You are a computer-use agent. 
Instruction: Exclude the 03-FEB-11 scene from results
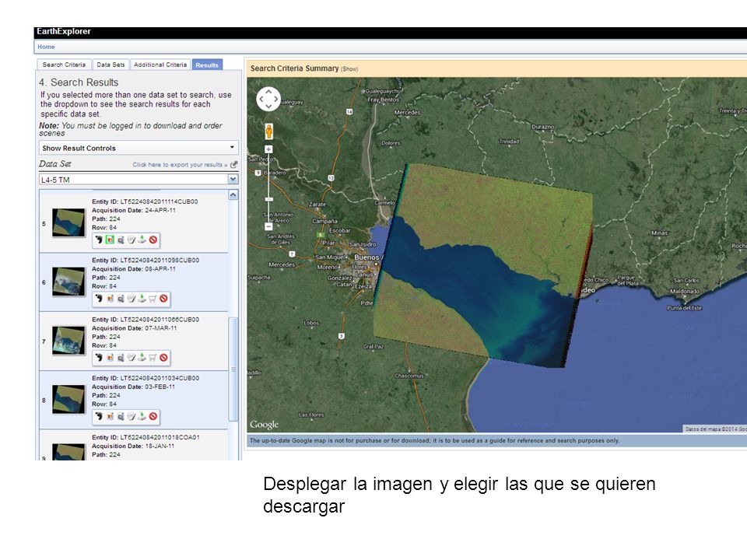pyautogui.click(x=153, y=416)
